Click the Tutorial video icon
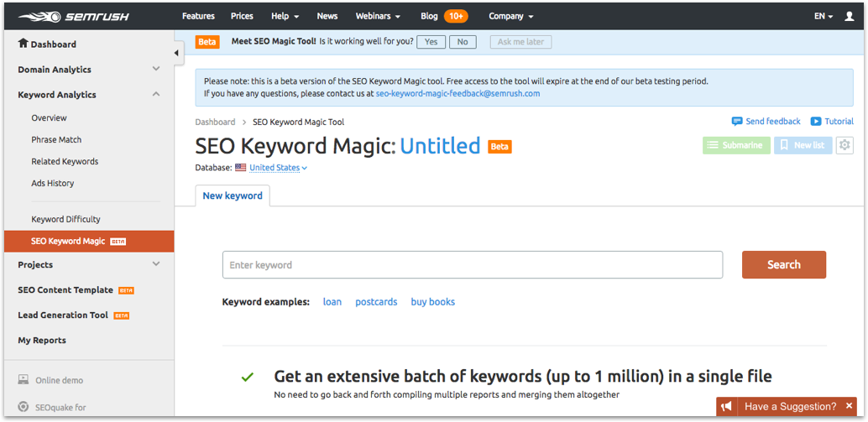This screenshot has height=422, width=868. tap(816, 122)
